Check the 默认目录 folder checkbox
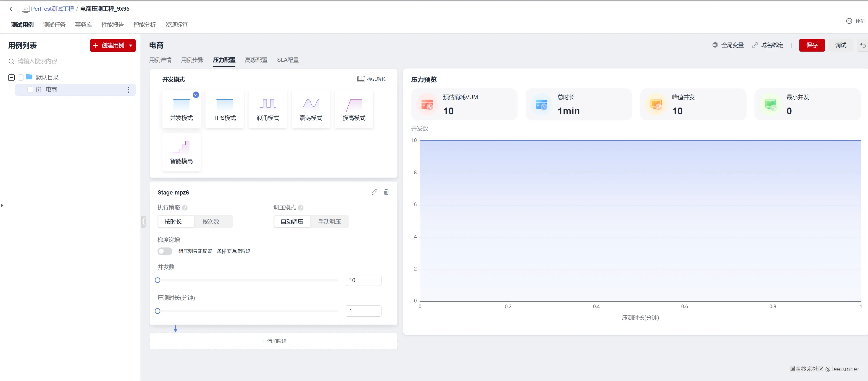This screenshot has height=381, width=868. pyautogui.click(x=21, y=77)
